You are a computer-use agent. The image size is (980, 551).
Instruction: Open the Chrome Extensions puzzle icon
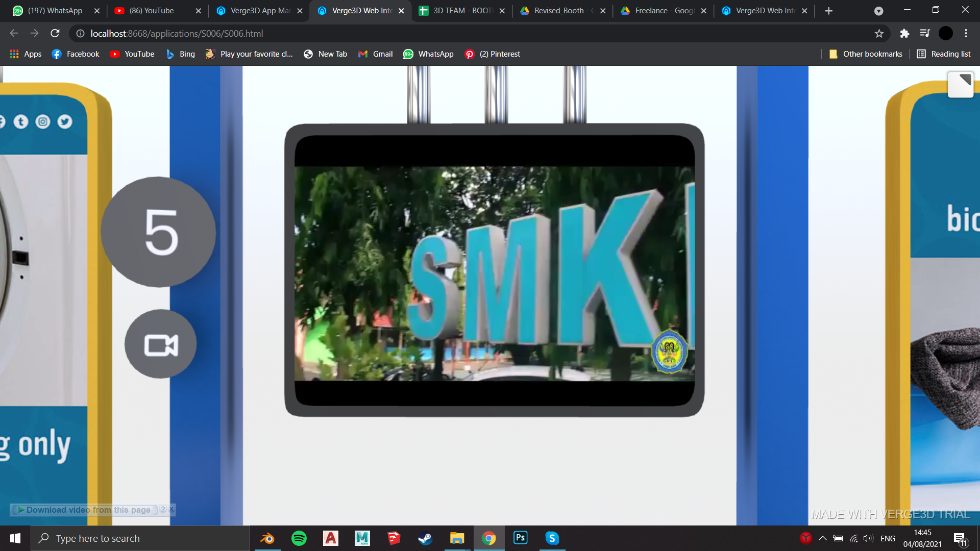point(904,33)
